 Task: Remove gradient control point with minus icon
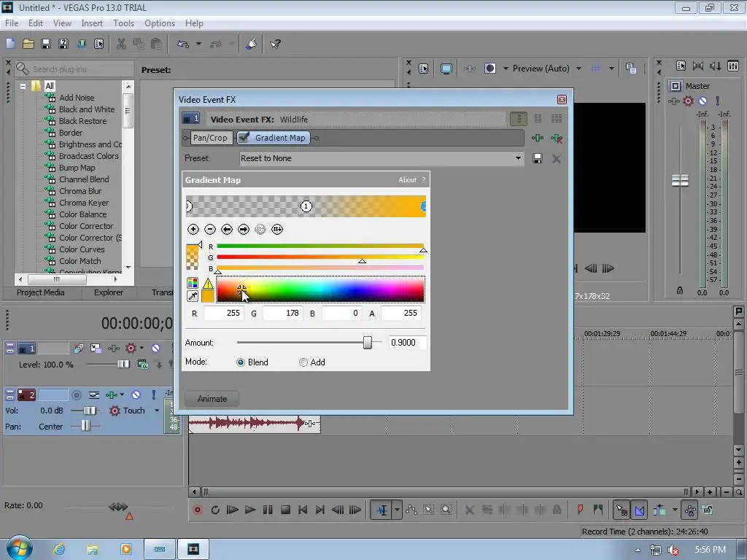point(209,230)
